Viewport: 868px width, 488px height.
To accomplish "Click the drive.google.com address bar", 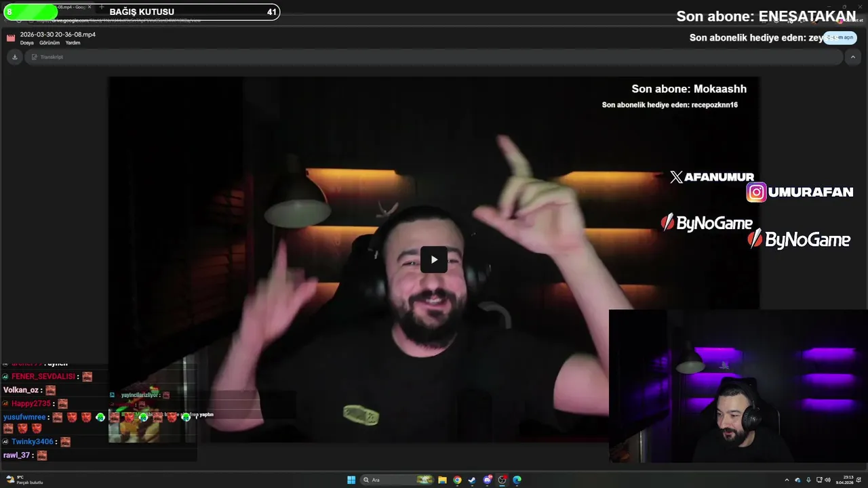I will 119,20.
